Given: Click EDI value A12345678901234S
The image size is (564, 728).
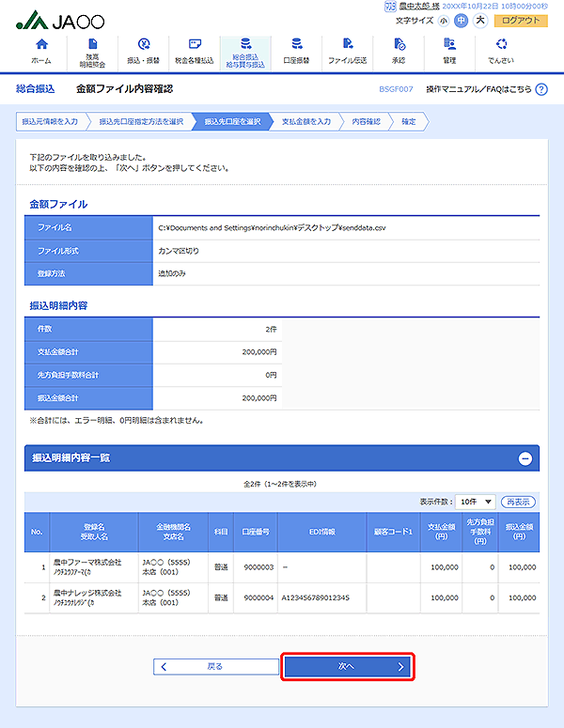Looking at the screenshot, I should (x=316, y=598).
